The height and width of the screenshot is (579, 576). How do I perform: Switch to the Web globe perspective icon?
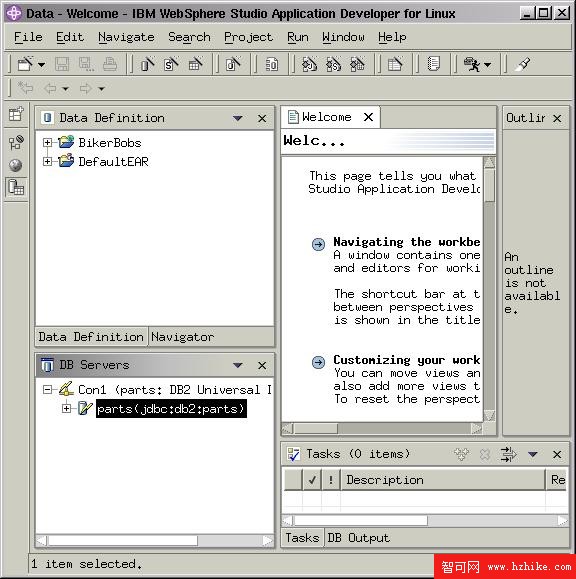(16, 165)
